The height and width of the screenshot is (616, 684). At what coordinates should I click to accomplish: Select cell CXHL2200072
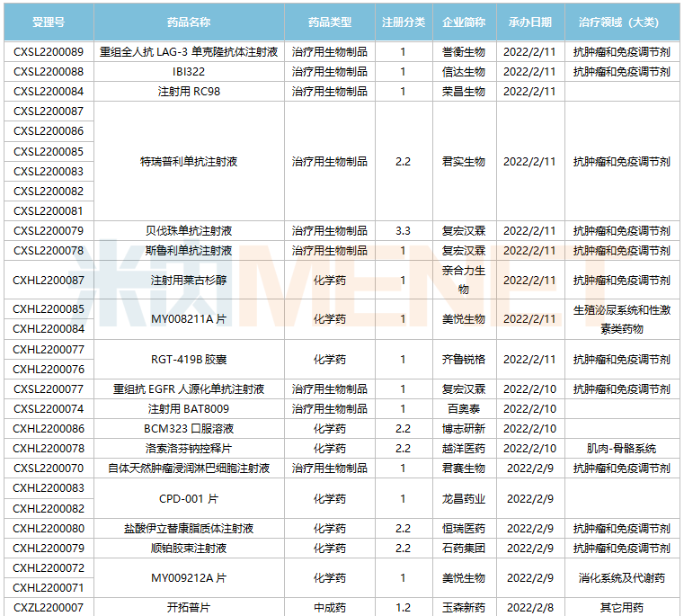[49, 568]
